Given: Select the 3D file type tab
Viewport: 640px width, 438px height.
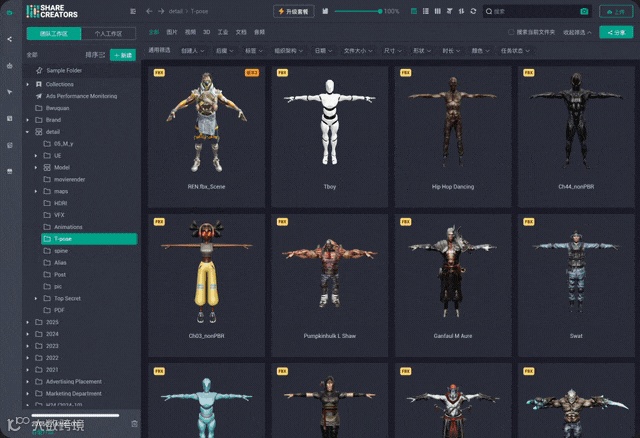Looking at the screenshot, I should tap(207, 32).
